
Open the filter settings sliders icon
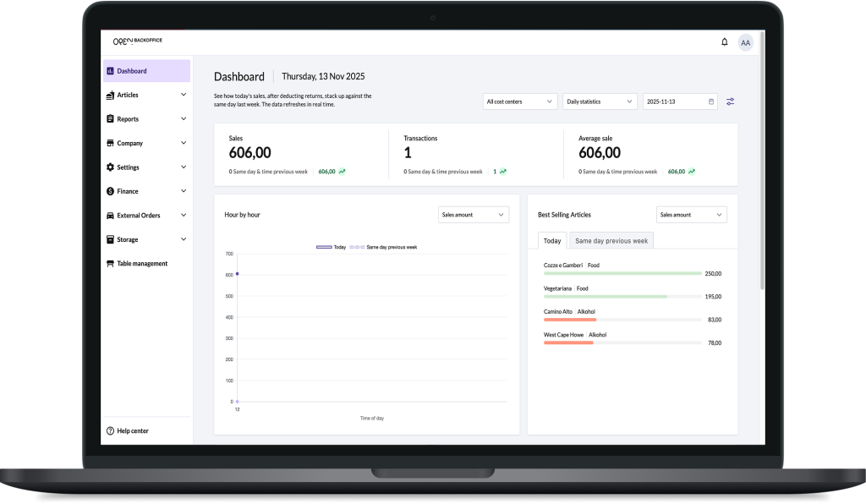pos(730,101)
